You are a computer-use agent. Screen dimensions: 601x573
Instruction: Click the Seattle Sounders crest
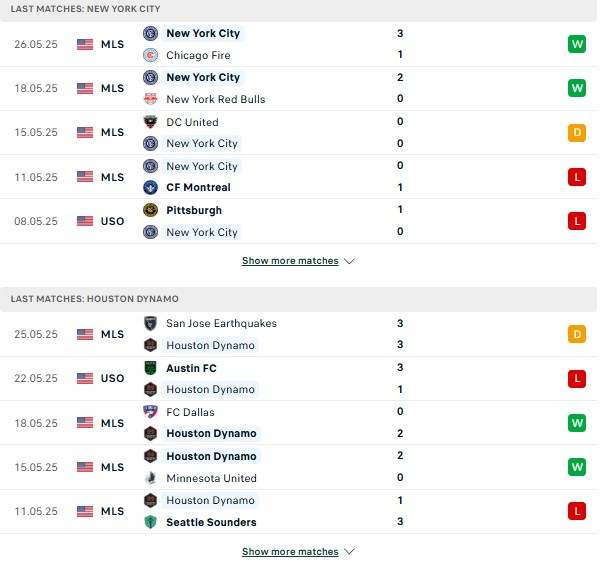point(150,522)
